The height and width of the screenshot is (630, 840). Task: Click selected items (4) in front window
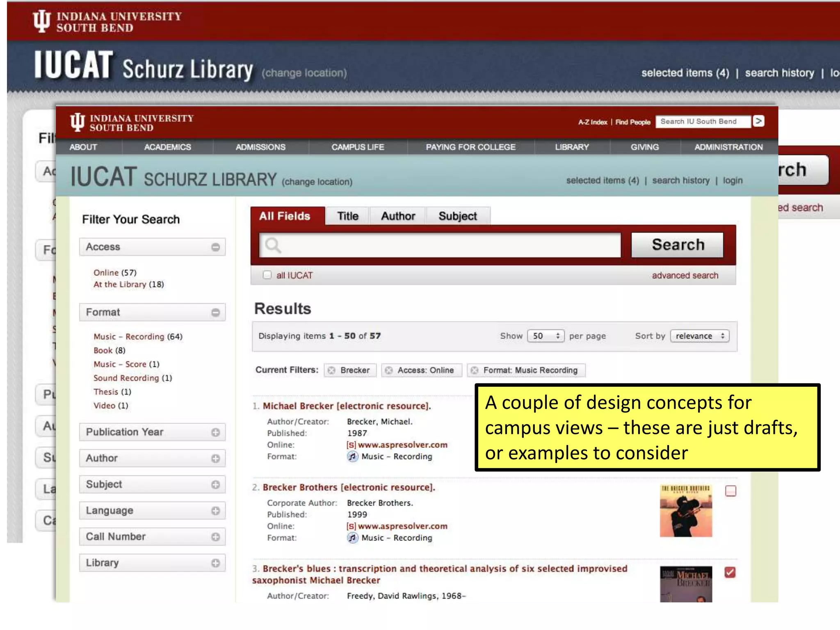(603, 180)
